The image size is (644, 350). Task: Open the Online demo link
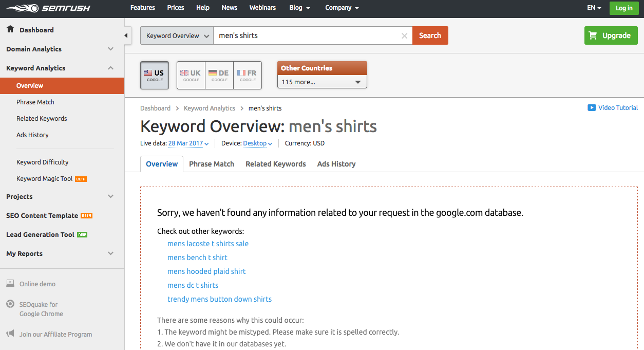point(37,284)
